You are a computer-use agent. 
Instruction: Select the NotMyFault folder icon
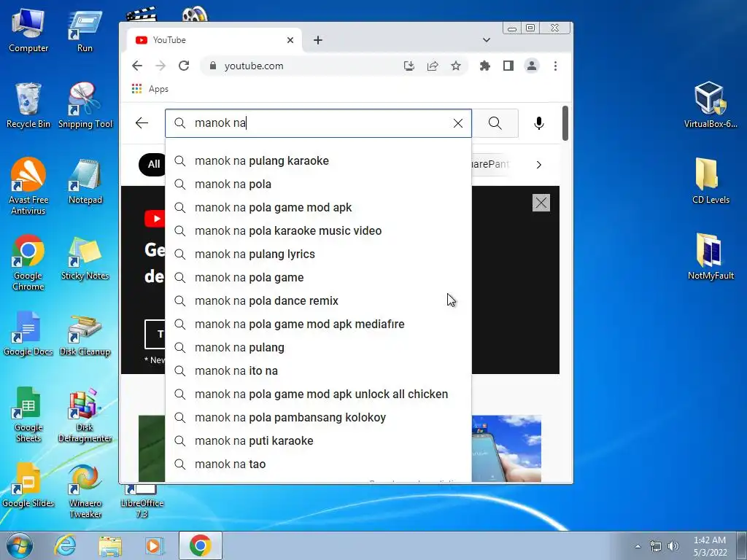tap(711, 257)
